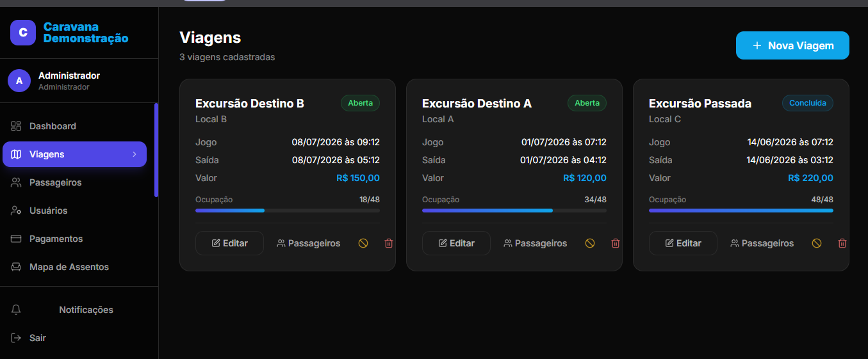Viewport: 868px width, 359px height.
Task: Click the Nova Viagem button
Action: point(792,45)
